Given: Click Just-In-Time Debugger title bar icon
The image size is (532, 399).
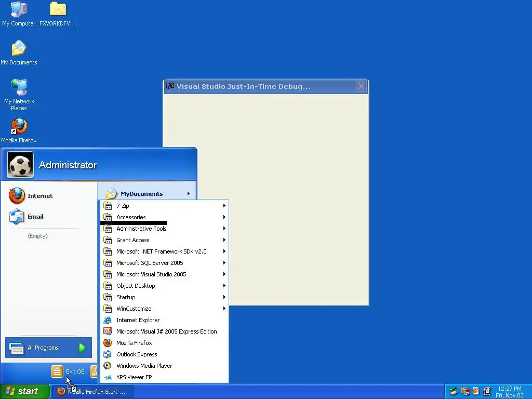Looking at the screenshot, I should click(x=170, y=86).
